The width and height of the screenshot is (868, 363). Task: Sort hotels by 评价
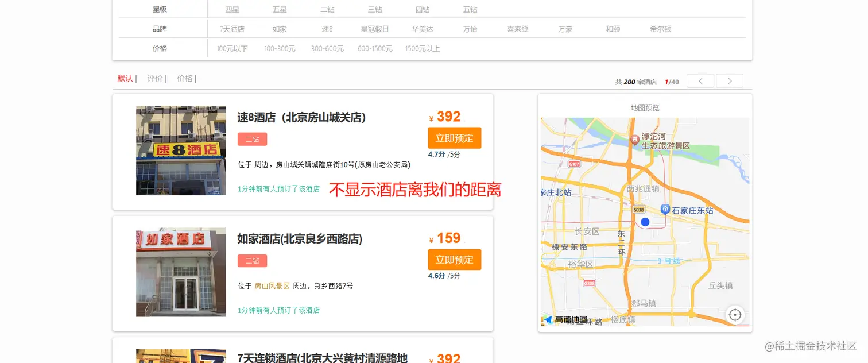coord(155,79)
